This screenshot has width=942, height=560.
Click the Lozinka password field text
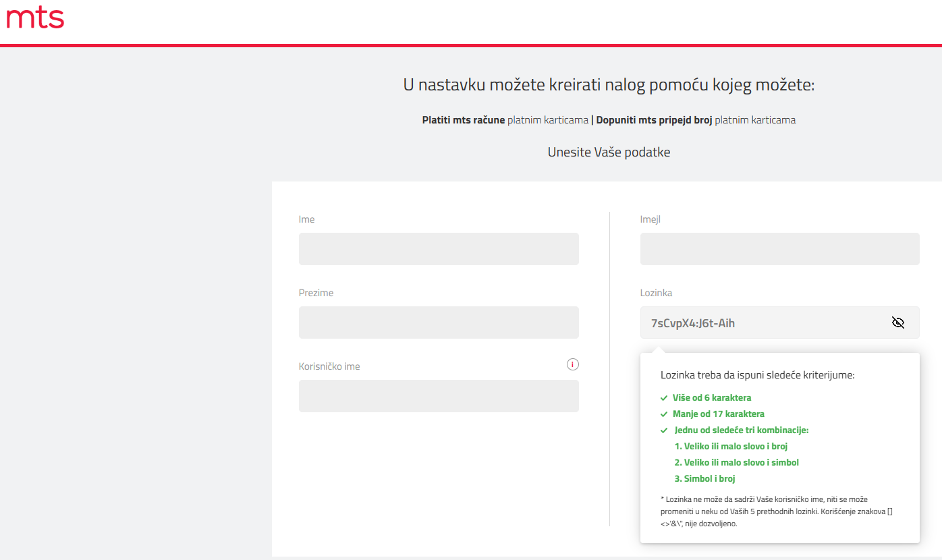click(x=693, y=323)
